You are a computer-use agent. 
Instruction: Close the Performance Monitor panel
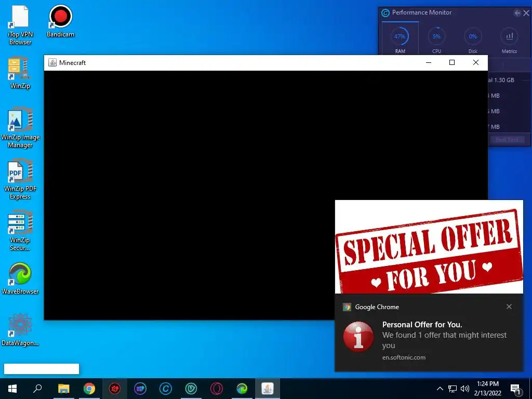pyautogui.click(x=526, y=13)
